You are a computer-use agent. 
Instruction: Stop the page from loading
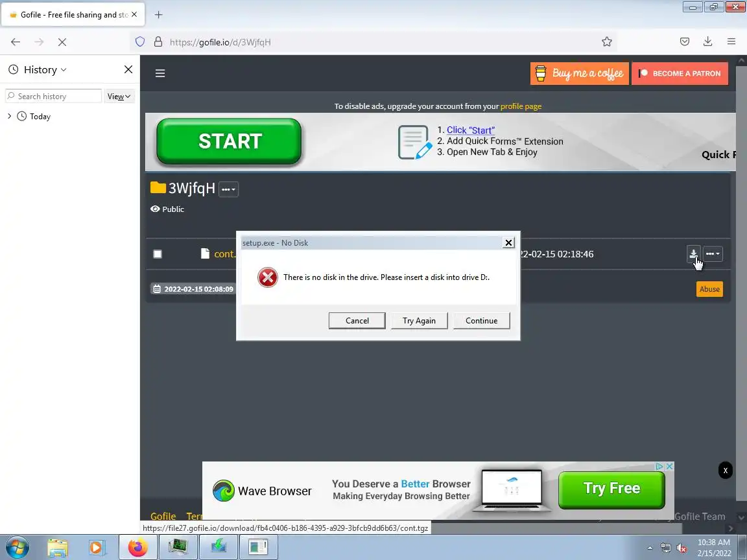click(62, 42)
